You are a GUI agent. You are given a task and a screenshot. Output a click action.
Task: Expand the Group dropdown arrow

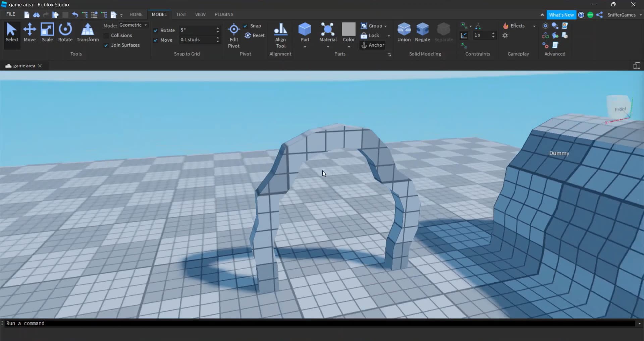click(385, 26)
